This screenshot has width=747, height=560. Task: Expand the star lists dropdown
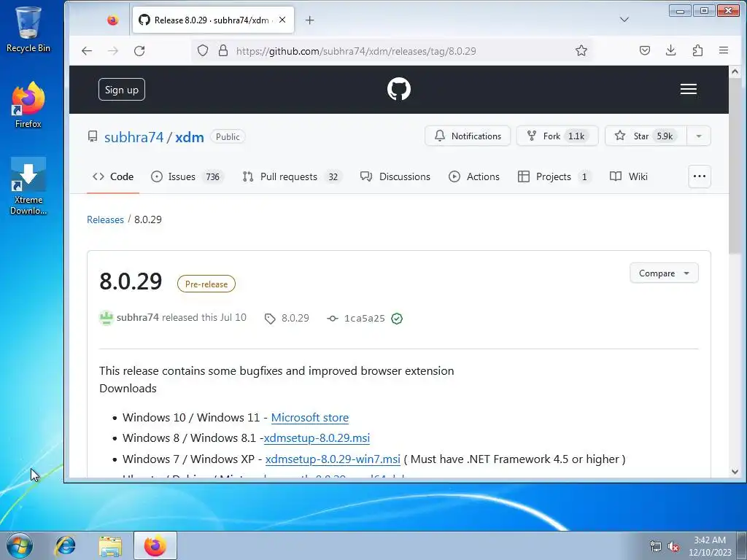698,136
